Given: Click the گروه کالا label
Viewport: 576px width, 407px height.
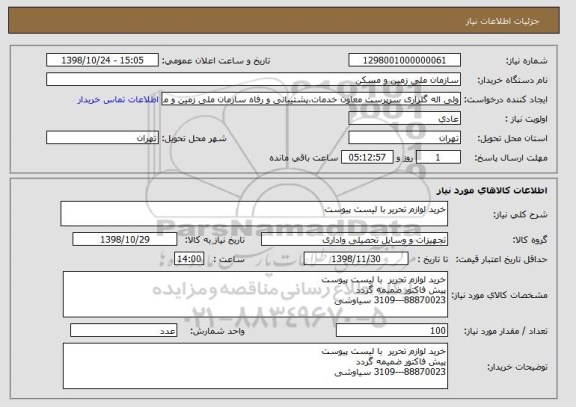Looking at the screenshot, I should tap(530, 240).
